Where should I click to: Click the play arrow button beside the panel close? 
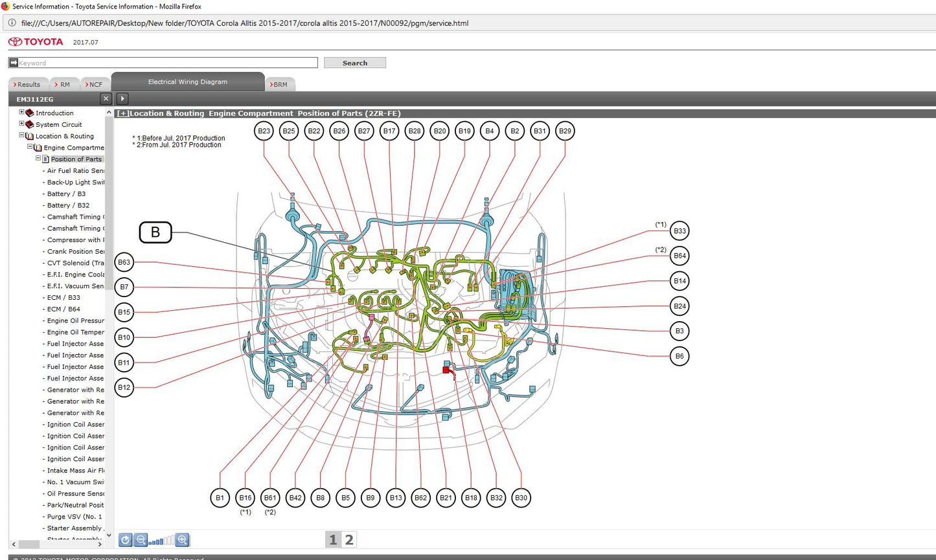pyautogui.click(x=122, y=98)
